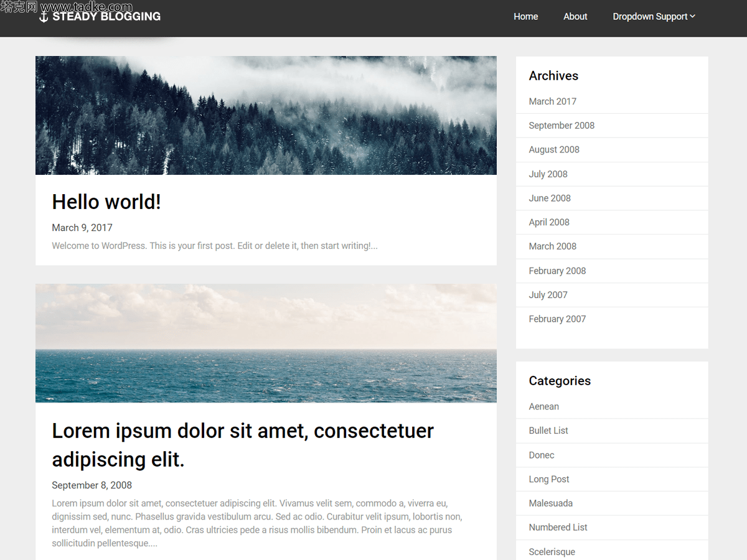This screenshot has height=560, width=747.
Task: View the August 2008 archive
Action: click(x=554, y=150)
